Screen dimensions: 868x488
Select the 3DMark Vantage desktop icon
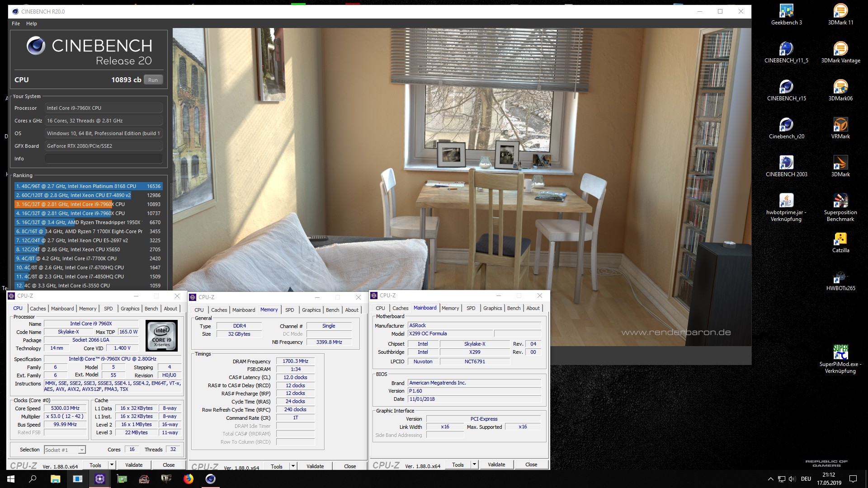click(x=840, y=52)
